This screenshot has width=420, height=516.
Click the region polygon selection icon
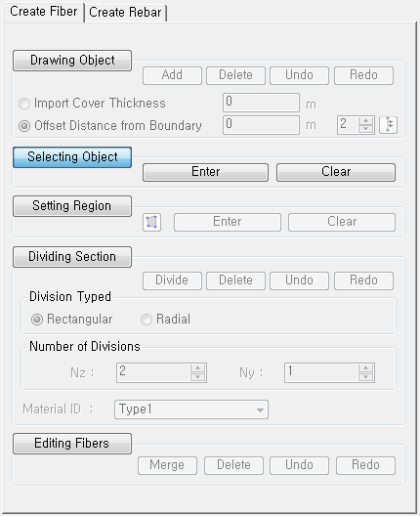(x=151, y=222)
